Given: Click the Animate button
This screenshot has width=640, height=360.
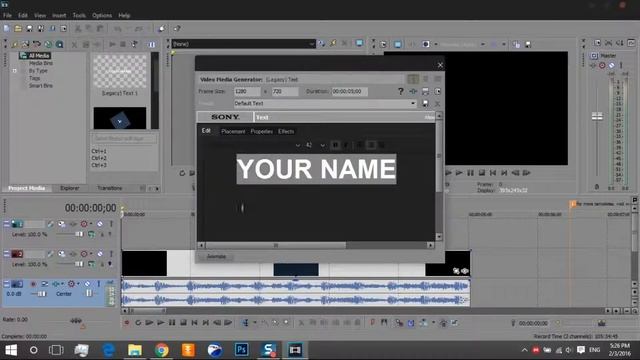Looking at the screenshot, I should [x=216, y=256].
